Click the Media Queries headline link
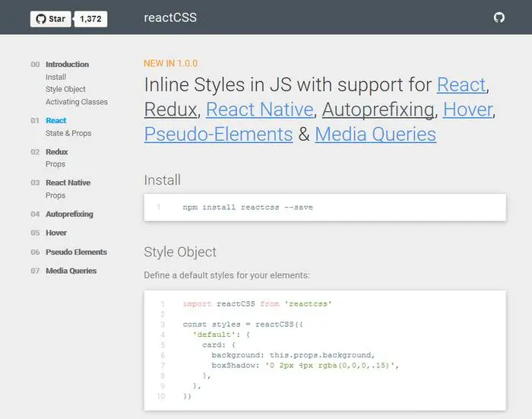Screen dimensions: 532x419 click(x=375, y=135)
